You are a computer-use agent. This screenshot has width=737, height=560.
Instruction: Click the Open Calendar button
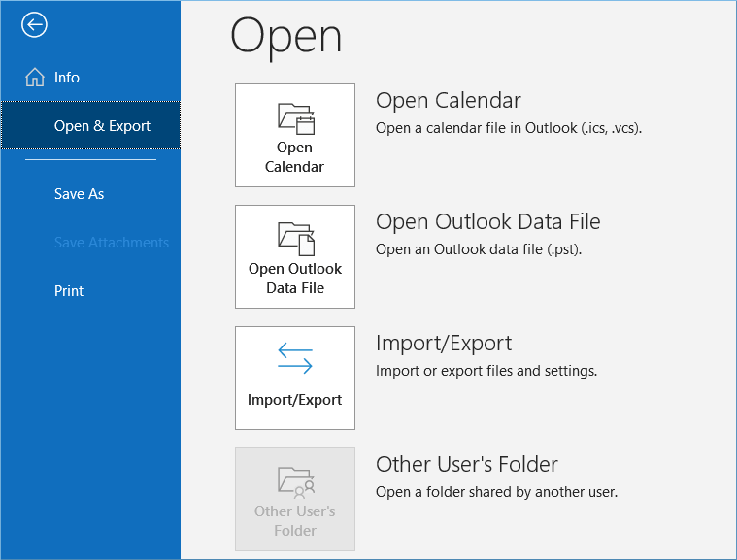click(295, 135)
